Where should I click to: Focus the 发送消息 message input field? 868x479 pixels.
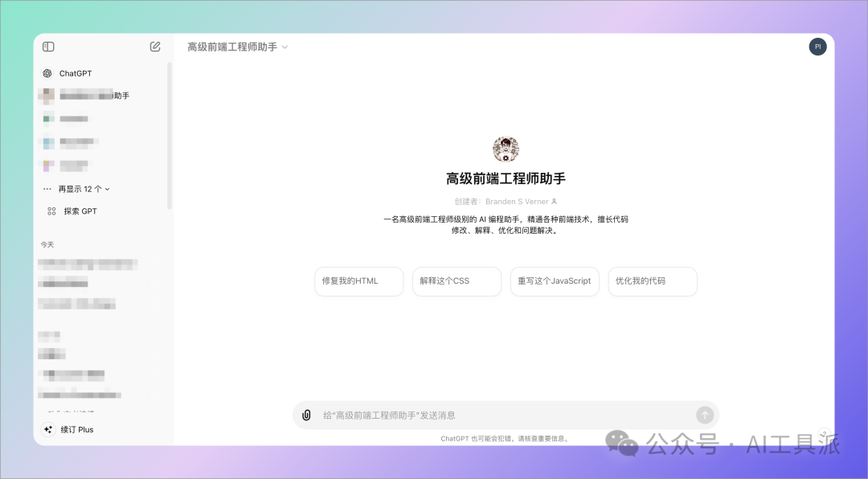[x=506, y=416]
